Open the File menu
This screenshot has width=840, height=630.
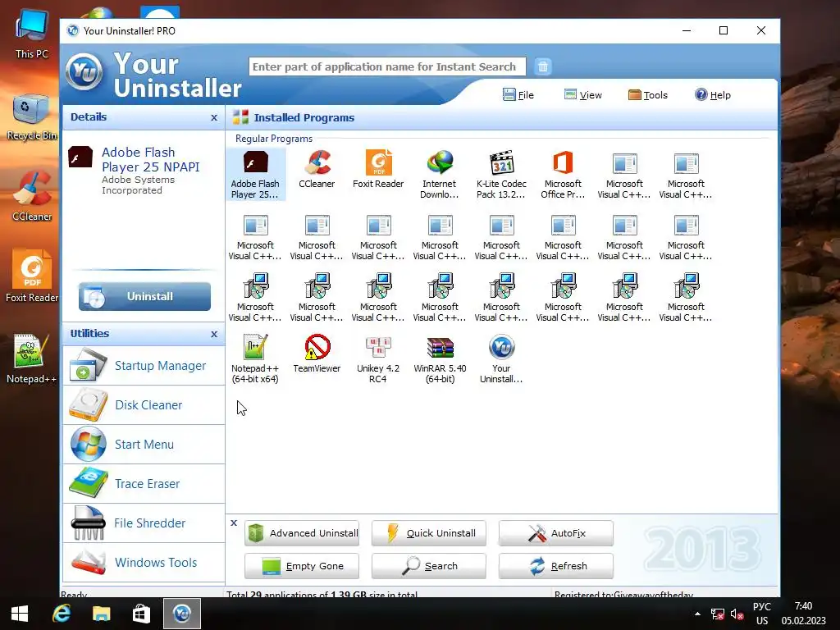pyautogui.click(x=518, y=95)
